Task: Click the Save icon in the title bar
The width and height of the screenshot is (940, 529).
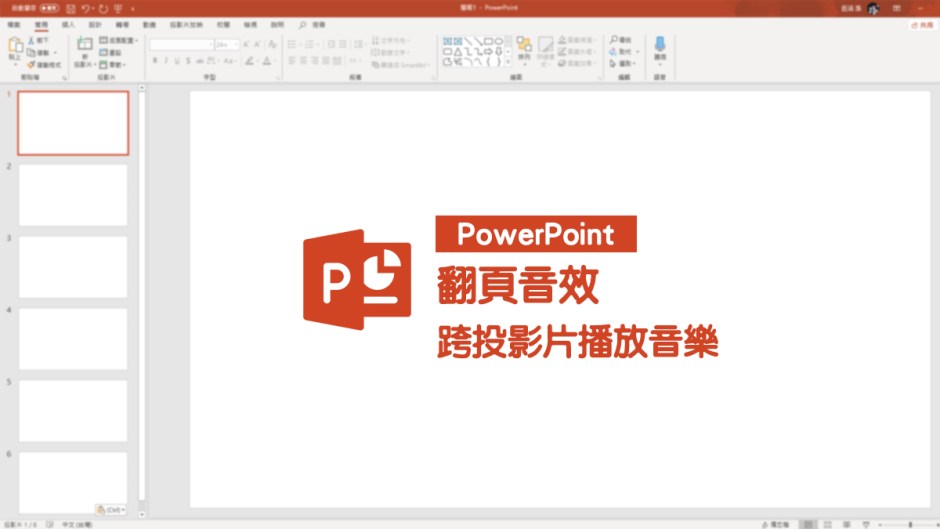Action: click(70, 8)
